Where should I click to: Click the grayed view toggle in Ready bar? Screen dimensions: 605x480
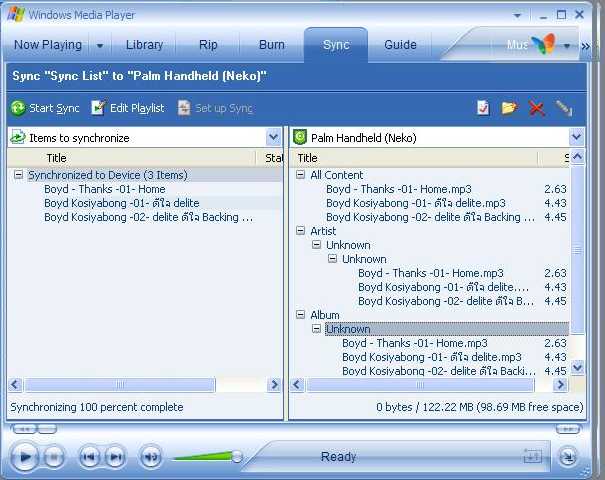[532, 456]
